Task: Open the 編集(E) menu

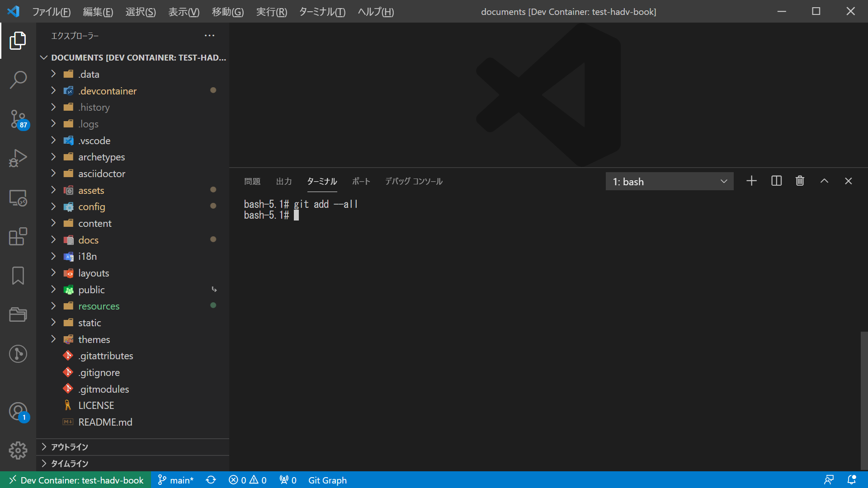Action: click(x=98, y=12)
